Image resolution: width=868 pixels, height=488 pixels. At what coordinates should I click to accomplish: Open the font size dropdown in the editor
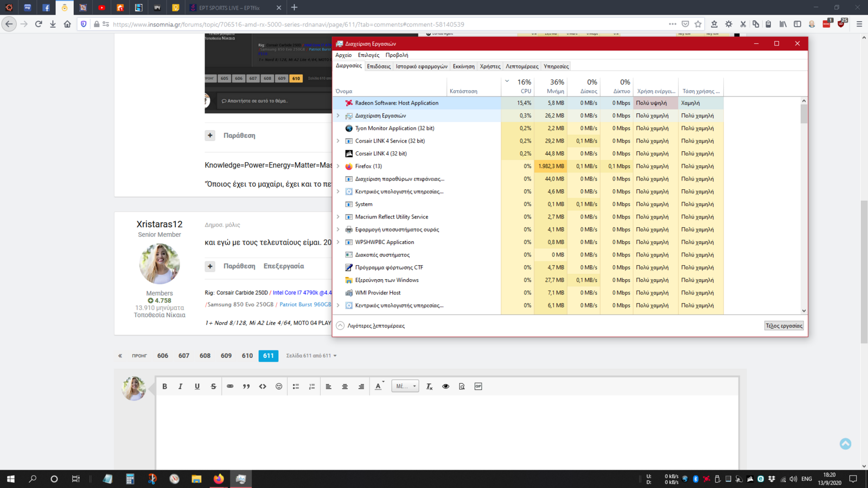[405, 387]
